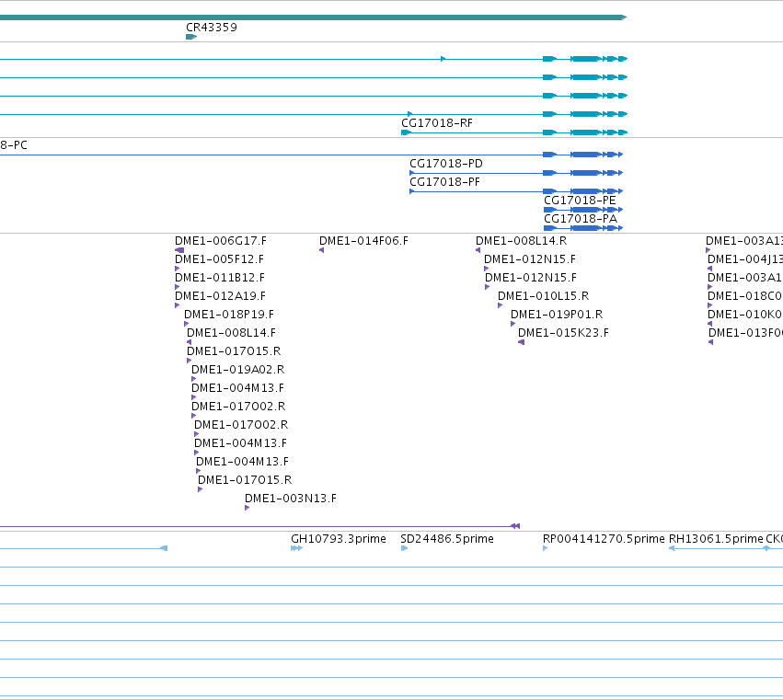
Task: Click the DME1-019P01.R feature label
Action: (557, 315)
